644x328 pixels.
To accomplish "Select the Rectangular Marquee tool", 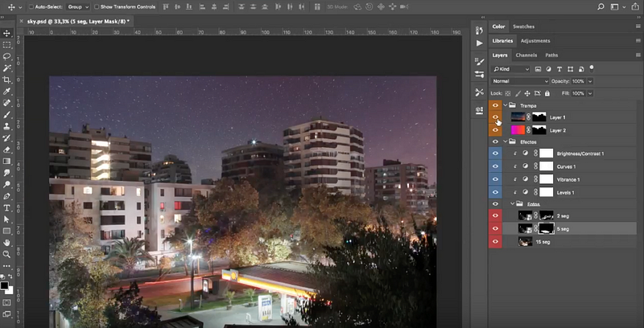I will coord(6,45).
